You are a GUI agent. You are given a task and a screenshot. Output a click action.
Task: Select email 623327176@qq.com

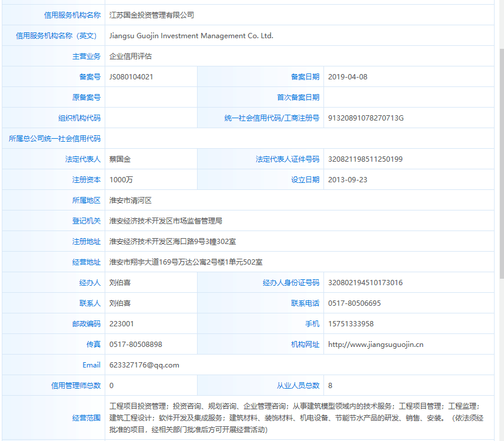click(x=144, y=365)
